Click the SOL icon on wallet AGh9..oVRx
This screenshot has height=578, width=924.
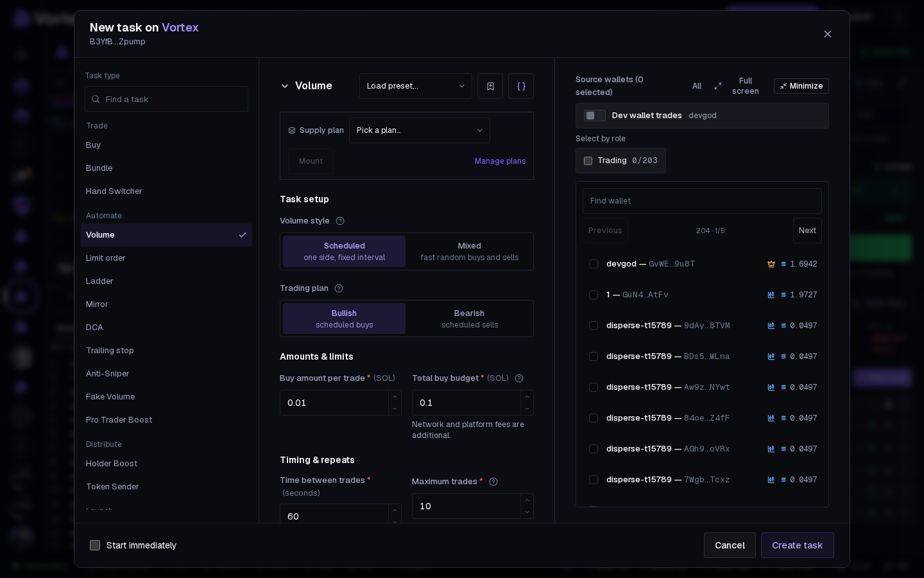[x=783, y=449]
